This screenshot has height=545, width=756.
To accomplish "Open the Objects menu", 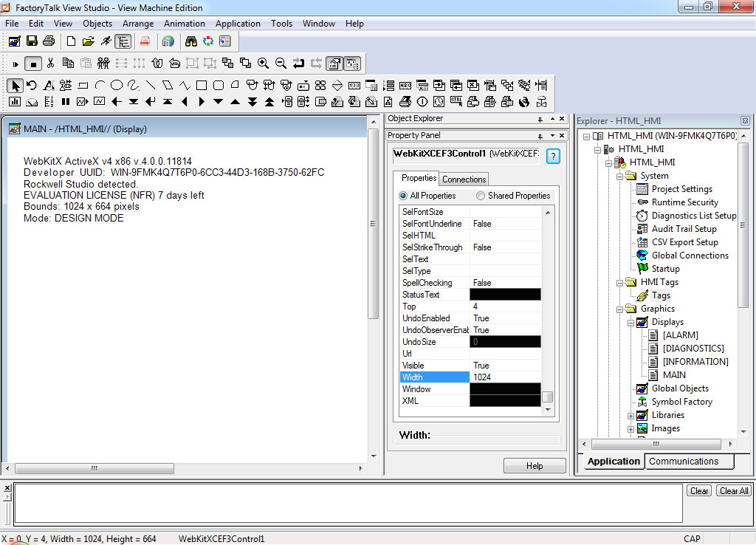I will (x=97, y=24).
